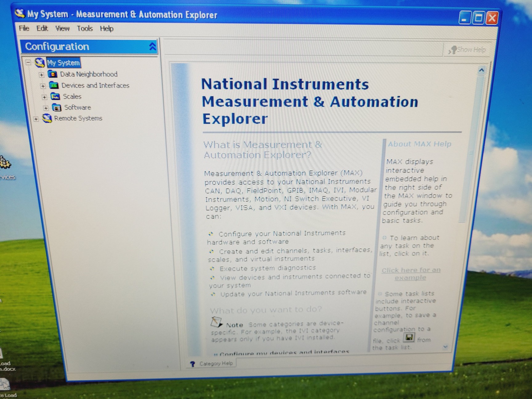Expand the Data Neighborhood tree node
The image size is (532, 399).
click(x=42, y=75)
